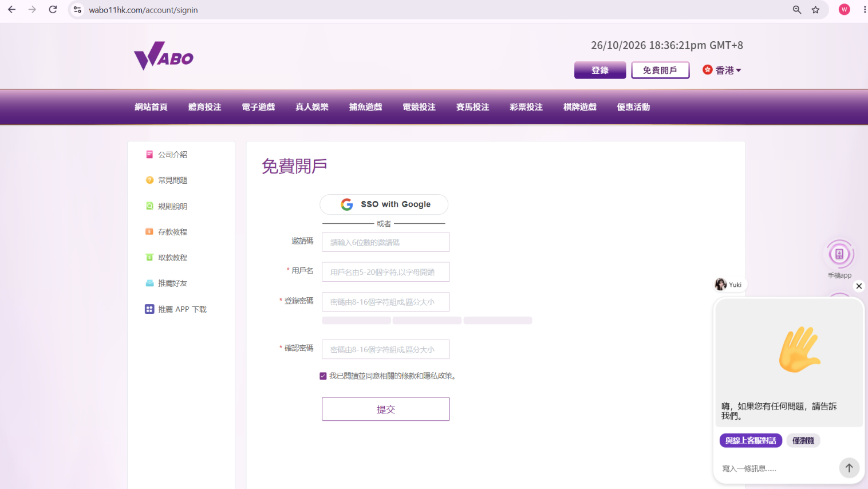The width and height of the screenshot is (868, 489).
Task: Bookmark this page with the star icon
Action: tap(816, 10)
